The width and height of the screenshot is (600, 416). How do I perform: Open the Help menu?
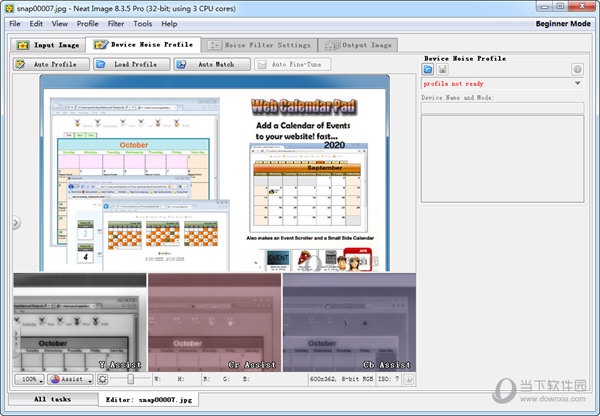coord(169,24)
